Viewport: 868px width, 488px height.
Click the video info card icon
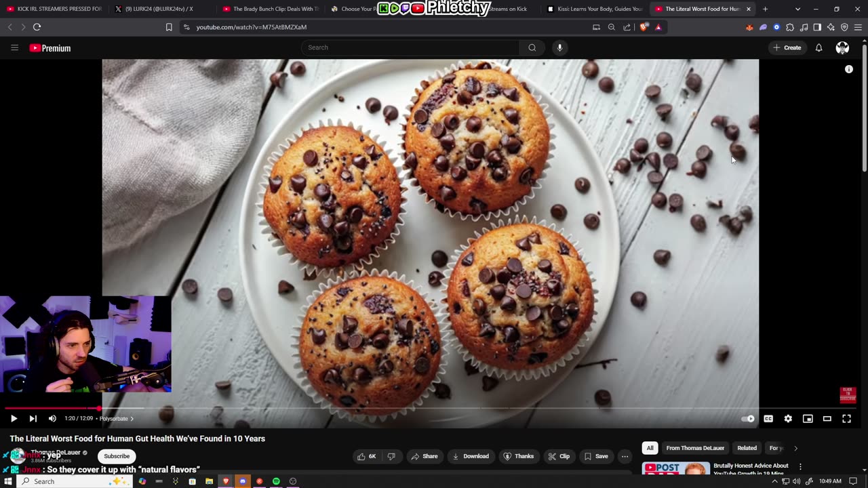coord(848,69)
